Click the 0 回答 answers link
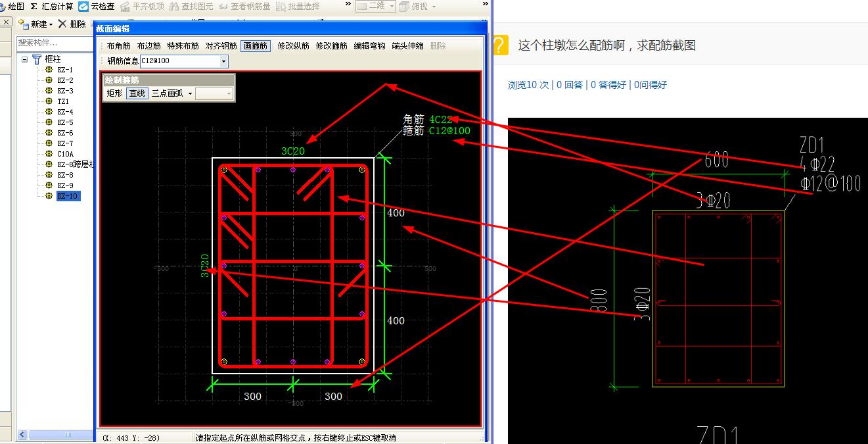Screen dimensions: 868x444 tap(570, 85)
